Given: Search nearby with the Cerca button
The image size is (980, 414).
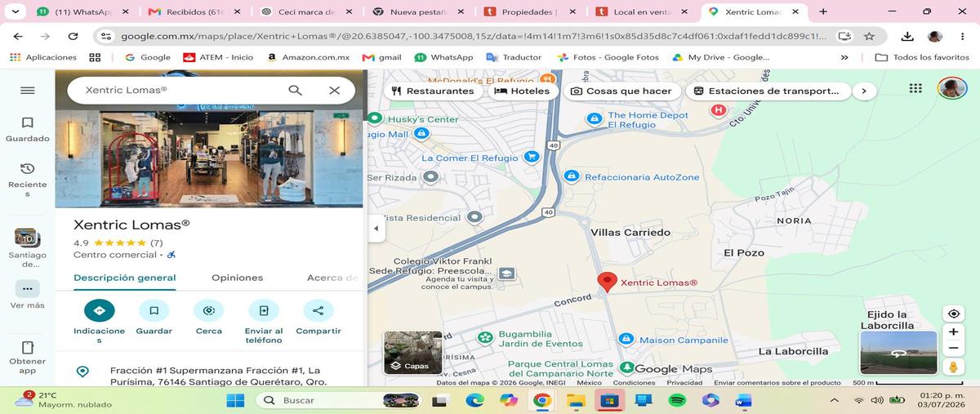Looking at the screenshot, I should click(208, 310).
